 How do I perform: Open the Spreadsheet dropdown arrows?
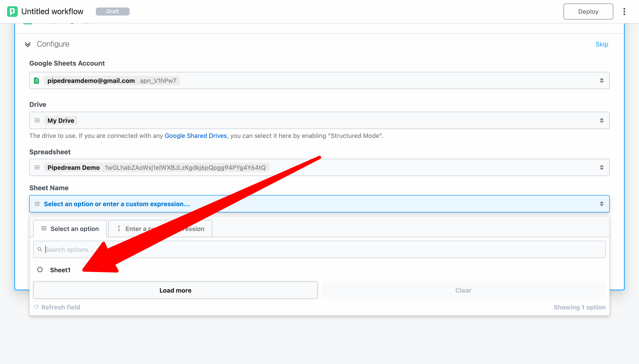[602, 168]
